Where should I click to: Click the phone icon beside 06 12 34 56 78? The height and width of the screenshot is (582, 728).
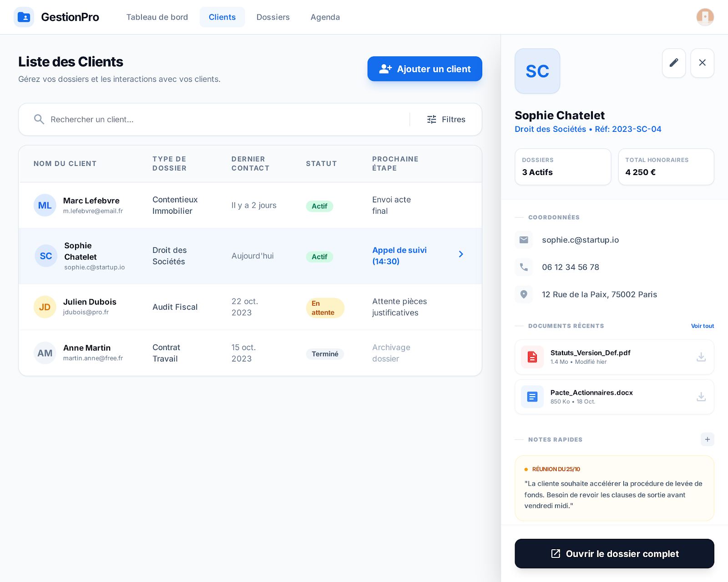click(524, 267)
